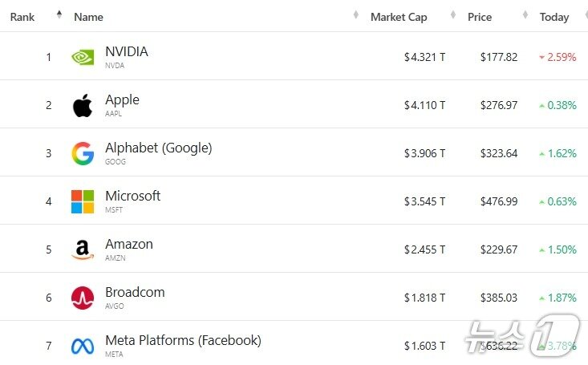Screen dimensions: 588x365
Task: Click Amazon's 1.50% today change
Action: coord(562,249)
